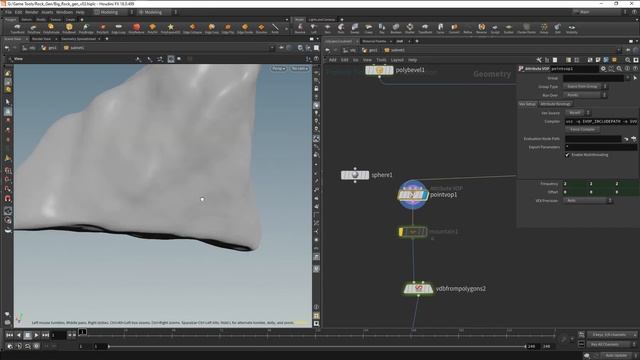Image resolution: width=640 pixels, height=360 pixels.
Task: Open network editor Tools menu
Action: (x=381, y=60)
